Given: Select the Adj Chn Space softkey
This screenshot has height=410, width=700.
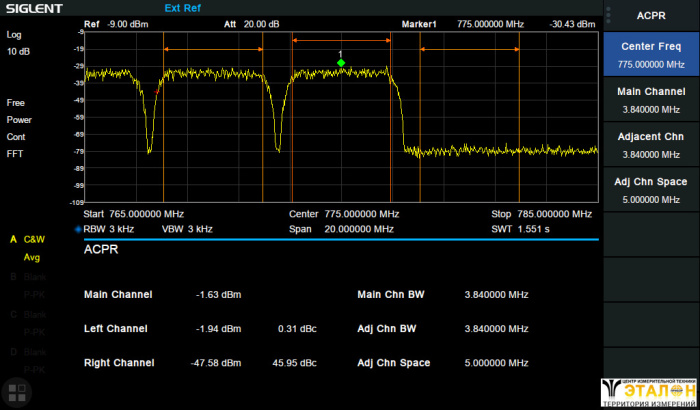Looking at the screenshot, I should click(x=651, y=189).
